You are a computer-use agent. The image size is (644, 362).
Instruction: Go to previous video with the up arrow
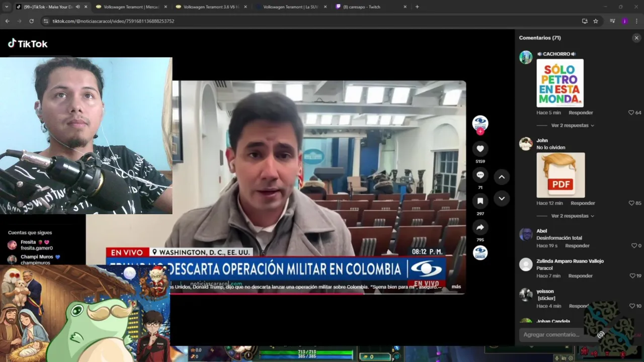[502, 177]
